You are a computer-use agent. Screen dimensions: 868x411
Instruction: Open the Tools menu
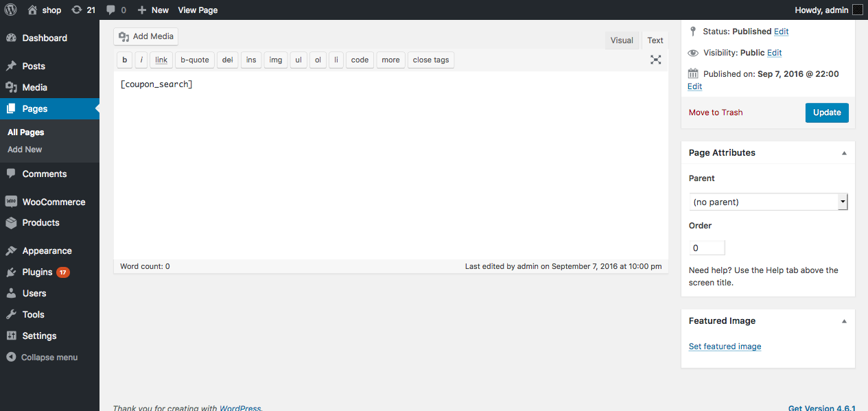(x=49, y=314)
